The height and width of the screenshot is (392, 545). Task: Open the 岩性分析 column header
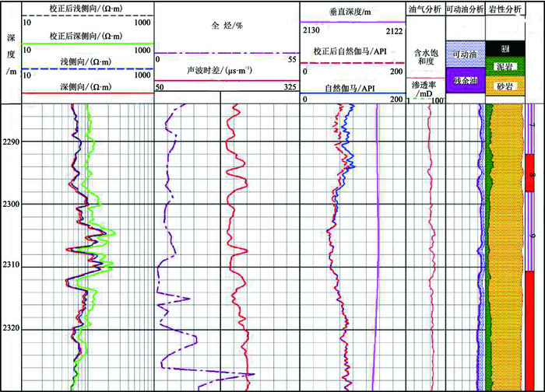click(504, 9)
